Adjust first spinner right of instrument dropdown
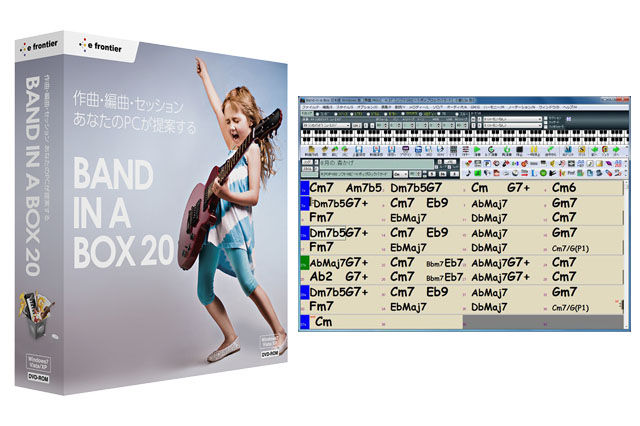 pos(382,126)
